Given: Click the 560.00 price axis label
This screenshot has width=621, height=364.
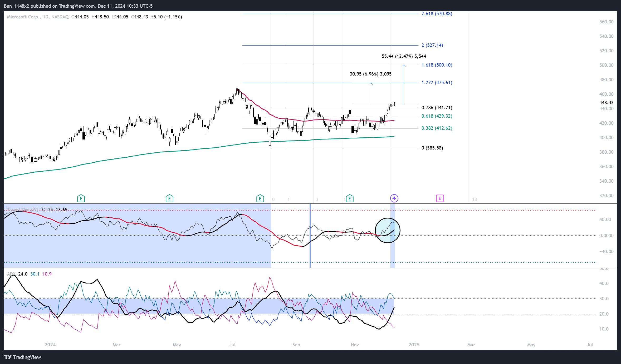Looking at the screenshot, I should click(606, 22).
